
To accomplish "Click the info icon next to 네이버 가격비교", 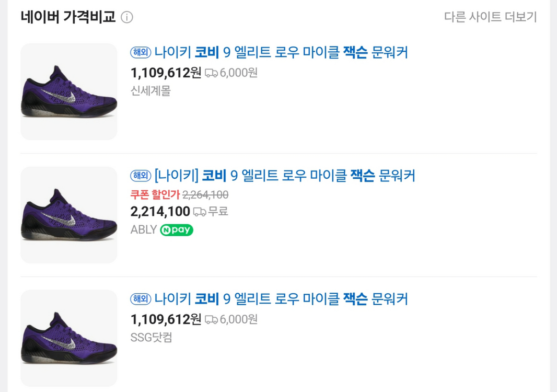I will [x=127, y=16].
